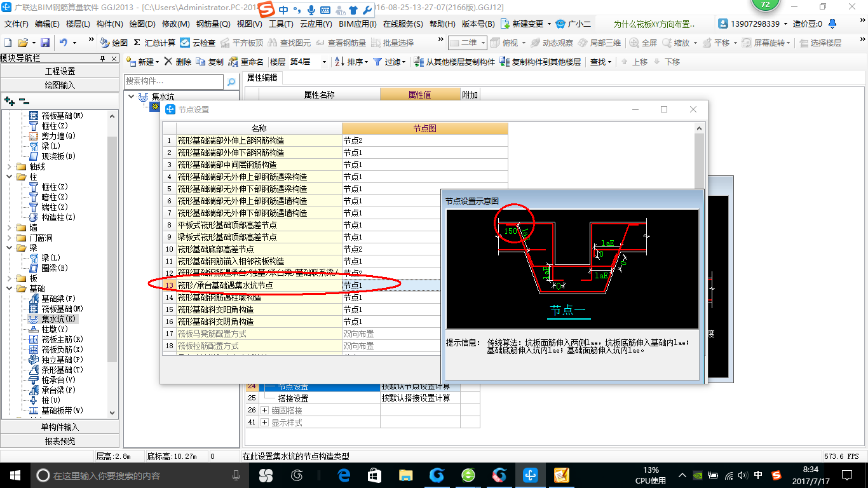Expand 门窗洞 folder in tree

coord(10,238)
